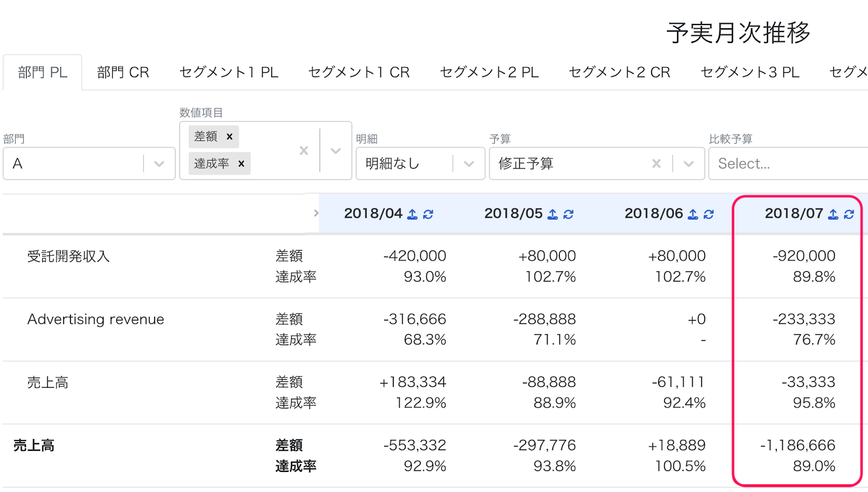Open the 予算 dropdown arrow
Image resolution: width=868 pixels, height=492 pixels.
pos(689,163)
